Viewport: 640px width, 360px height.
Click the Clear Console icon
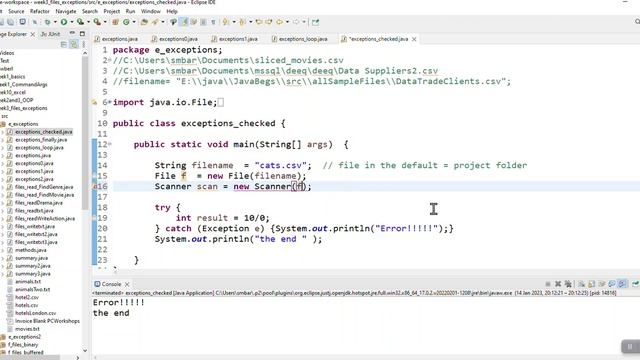click(x=581, y=284)
